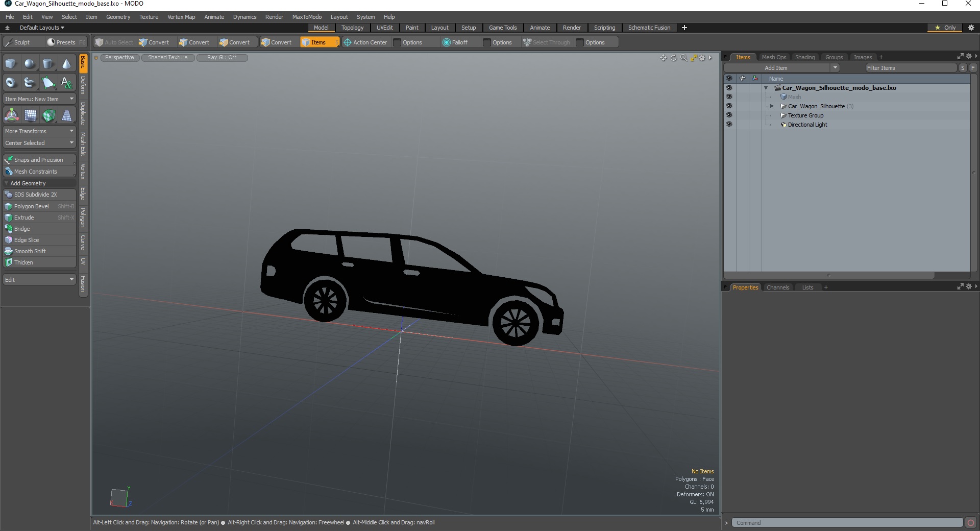Viewport: 980px width, 531px height.
Task: Collapse the scene root tree item
Action: [x=766, y=88]
